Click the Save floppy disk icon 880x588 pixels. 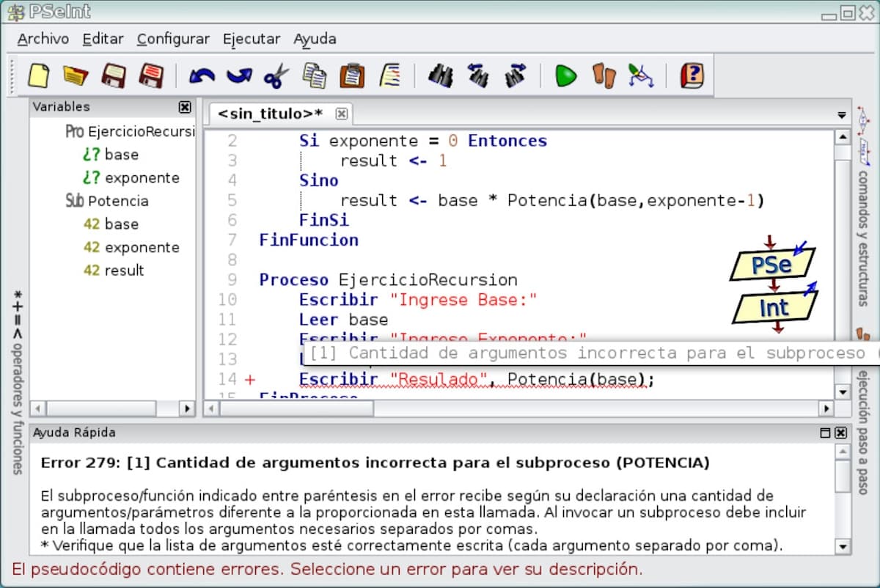point(114,76)
